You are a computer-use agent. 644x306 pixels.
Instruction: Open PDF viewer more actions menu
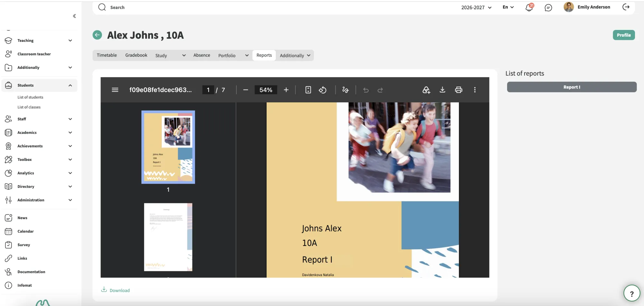[475, 90]
